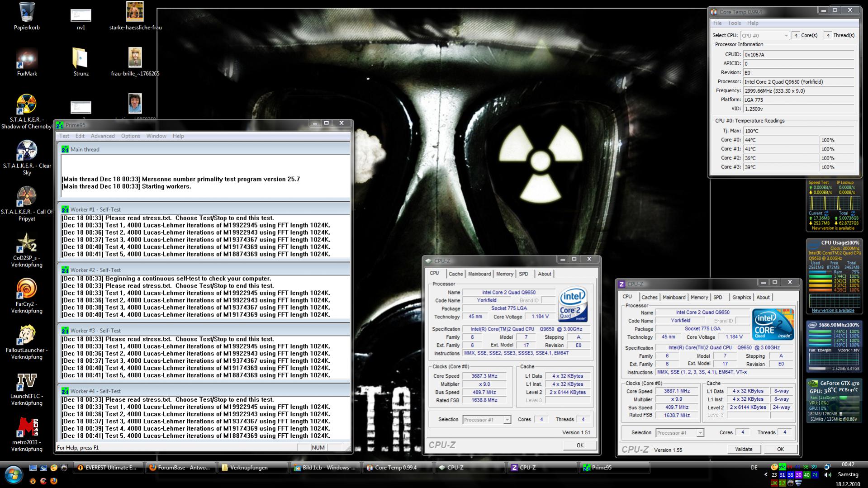Click GeForce GTX 470 gadget title
868x488 pixels.
(839, 383)
